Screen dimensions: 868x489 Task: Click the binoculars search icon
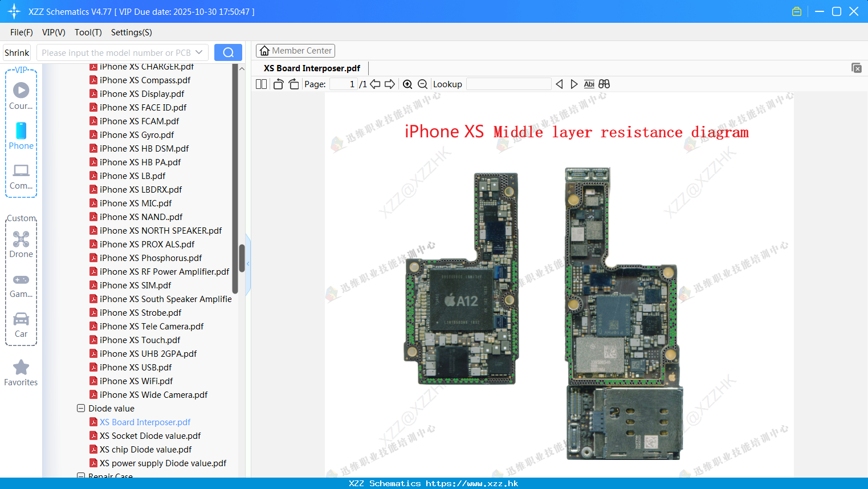pos(604,84)
